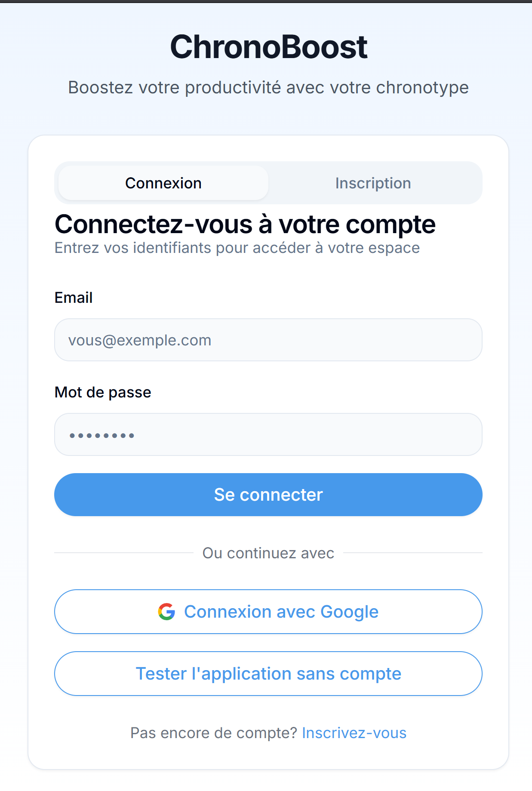The image size is (532, 791).
Task: Sign in via Connexion avec Google text
Action: pos(281,612)
